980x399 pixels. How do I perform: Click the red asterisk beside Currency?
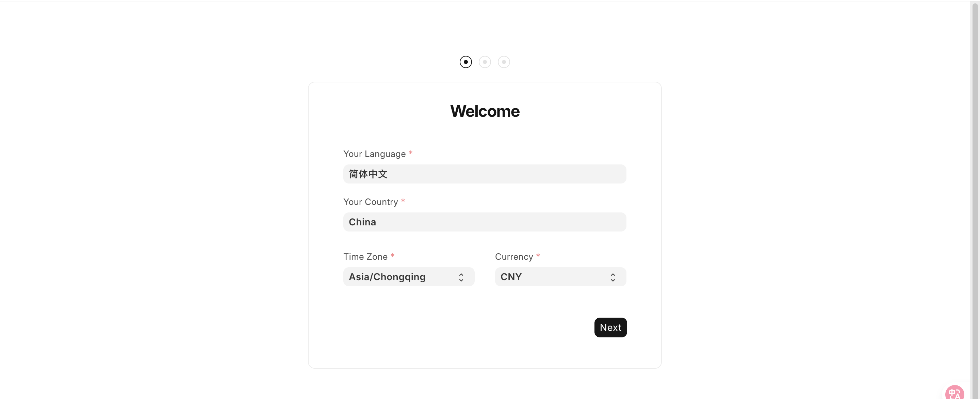tap(538, 256)
